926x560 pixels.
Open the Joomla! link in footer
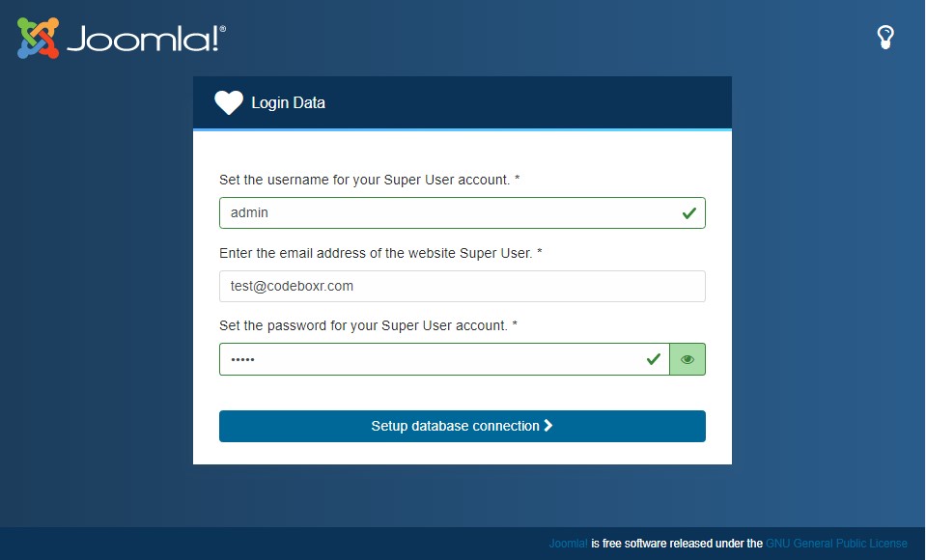(x=568, y=544)
